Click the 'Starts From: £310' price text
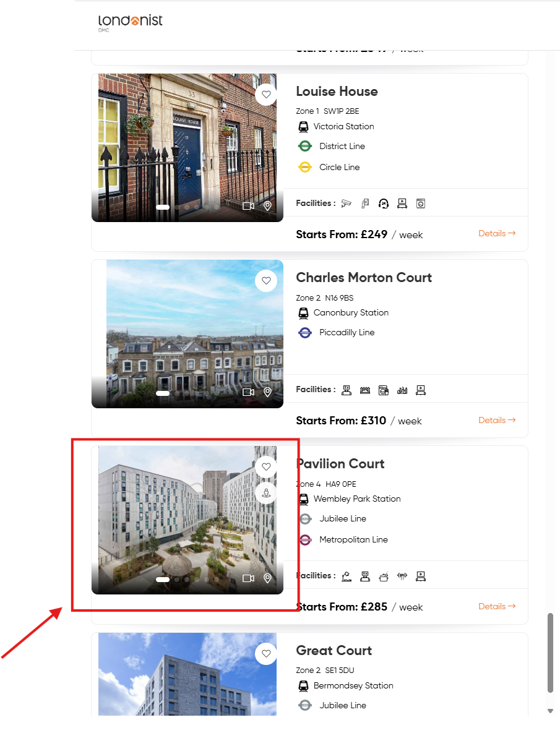560x733 pixels. pos(341,420)
